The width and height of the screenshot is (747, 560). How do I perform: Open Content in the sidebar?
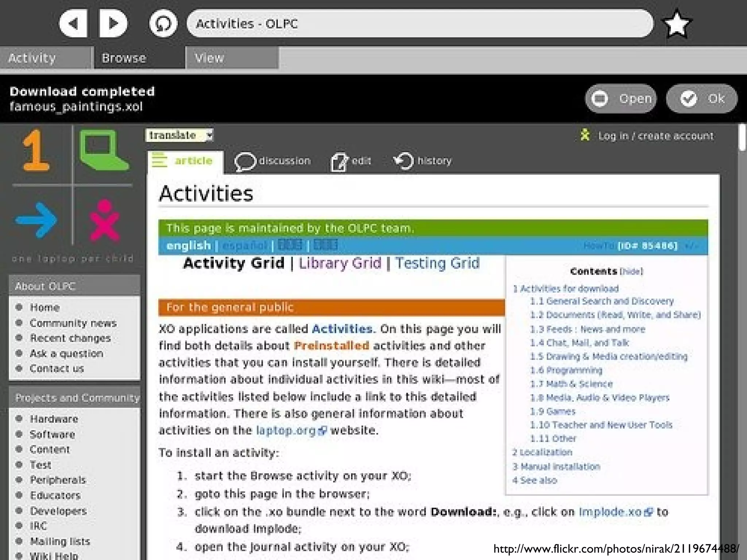50,449
